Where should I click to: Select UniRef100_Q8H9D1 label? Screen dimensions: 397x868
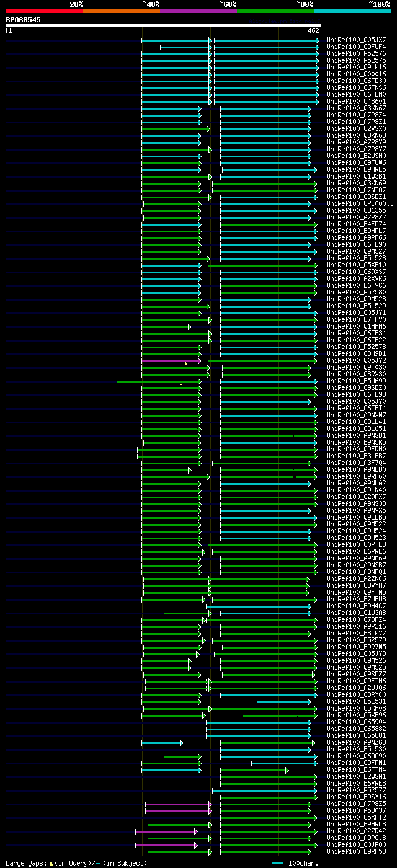(356, 353)
